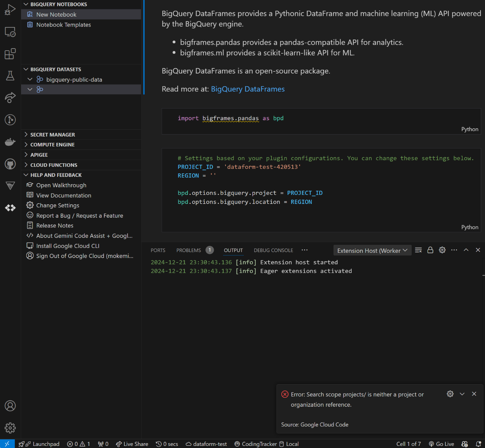Open the output panel's more actions menu
Image resolution: width=485 pixels, height=448 pixels.
click(x=454, y=250)
